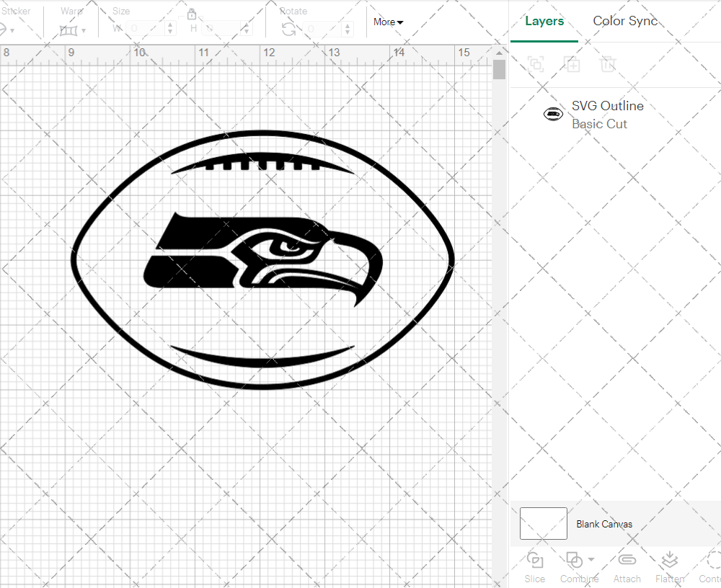The width and height of the screenshot is (721, 588).
Task: Click the Contour tool icon
Action: (712, 560)
